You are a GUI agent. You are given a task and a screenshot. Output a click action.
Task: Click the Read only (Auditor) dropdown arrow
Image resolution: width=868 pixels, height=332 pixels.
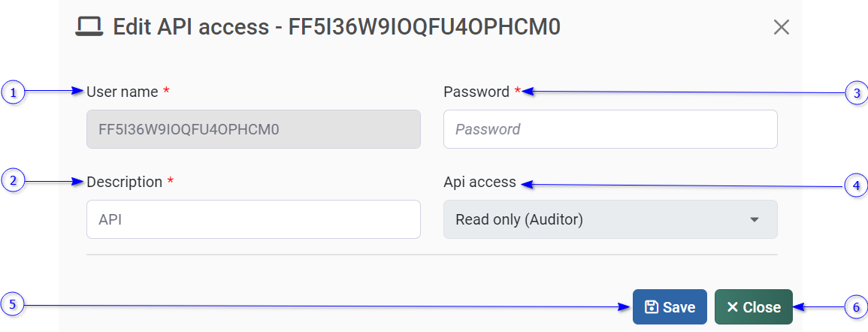coord(755,219)
